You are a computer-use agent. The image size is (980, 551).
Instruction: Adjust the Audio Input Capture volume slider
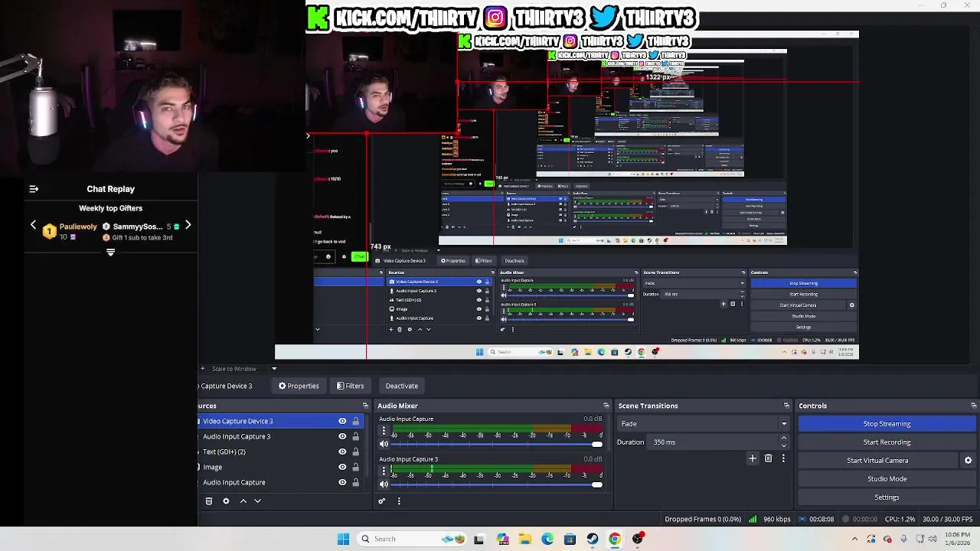(x=496, y=444)
